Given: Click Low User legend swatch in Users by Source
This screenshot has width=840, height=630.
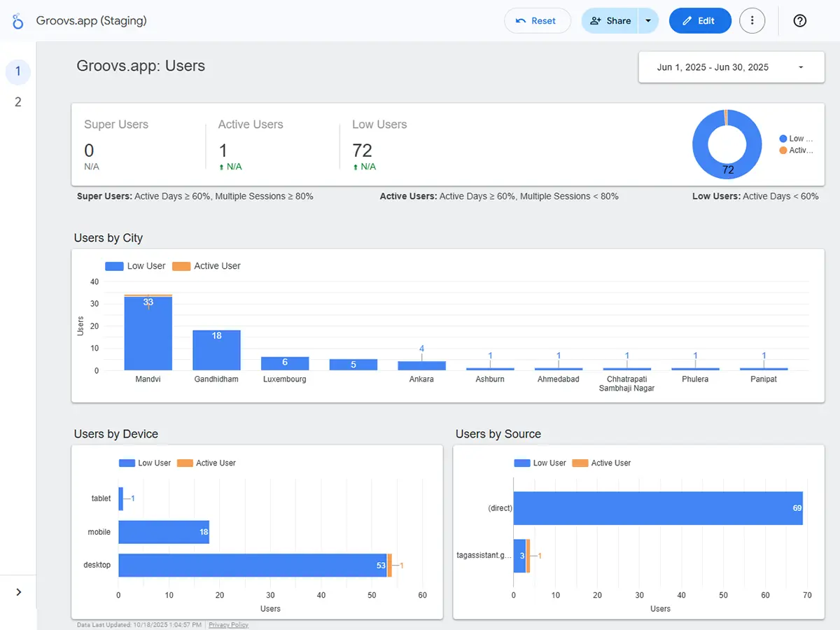Looking at the screenshot, I should coord(522,463).
